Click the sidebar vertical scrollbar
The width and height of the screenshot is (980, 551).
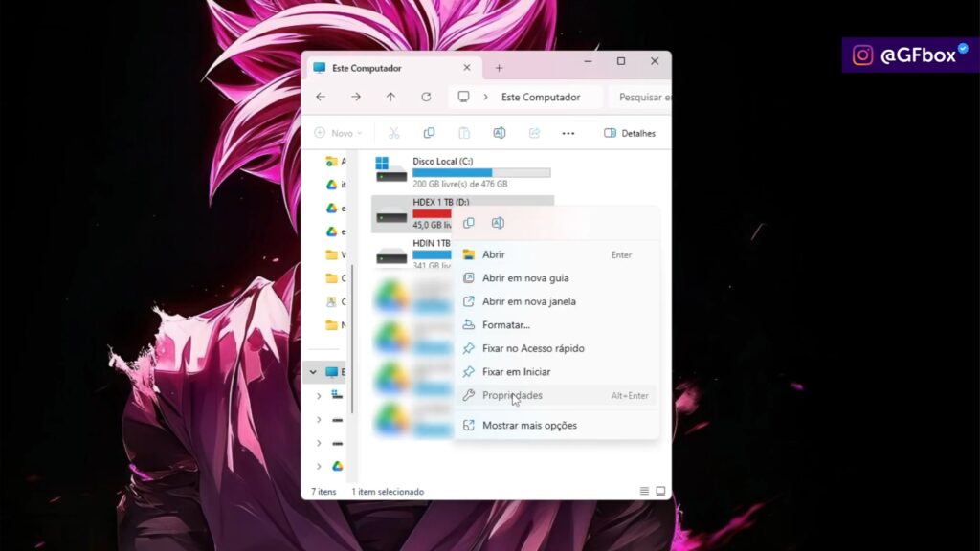[x=352, y=339]
